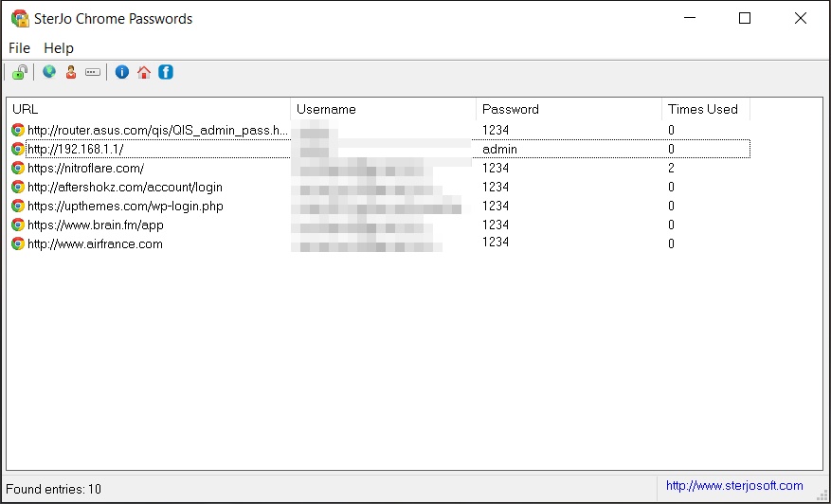The image size is (831, 504).
Task: Select the upthemes.com/wp-login.php entry
Action: tap(126, 206)
